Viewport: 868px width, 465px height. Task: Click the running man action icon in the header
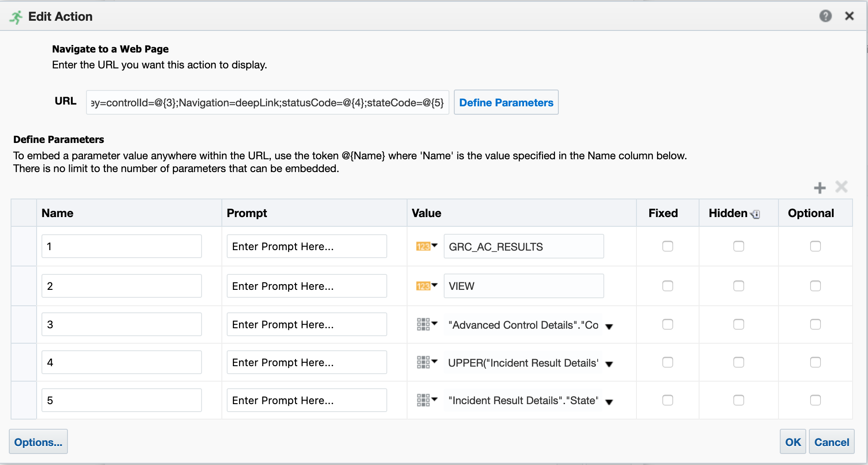(15, 16)
